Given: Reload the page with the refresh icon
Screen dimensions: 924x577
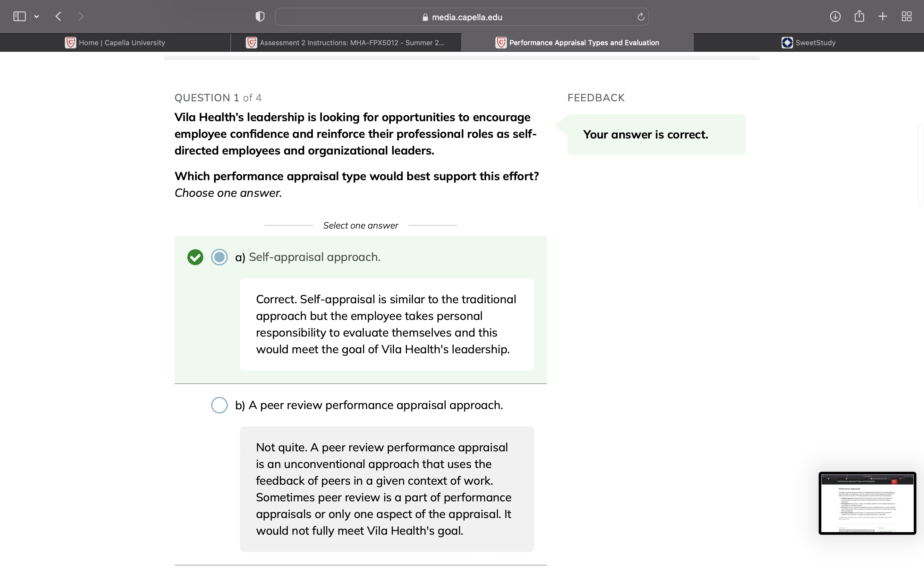Looking at the screenshot, I should pyautogui.click(x=641, y=17).
